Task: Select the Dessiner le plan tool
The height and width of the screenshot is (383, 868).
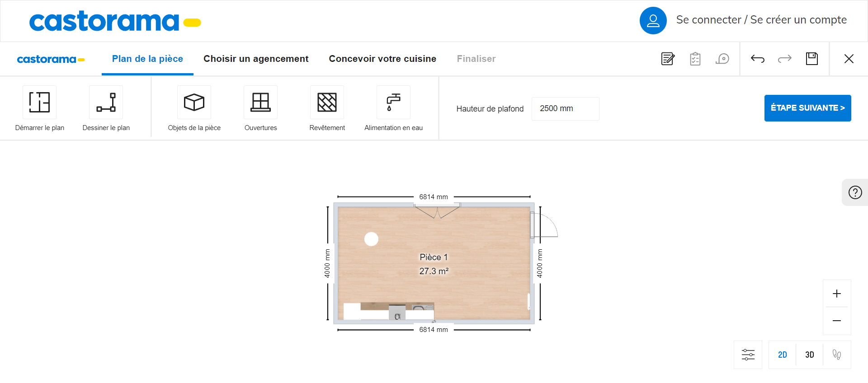Action: 106,102
